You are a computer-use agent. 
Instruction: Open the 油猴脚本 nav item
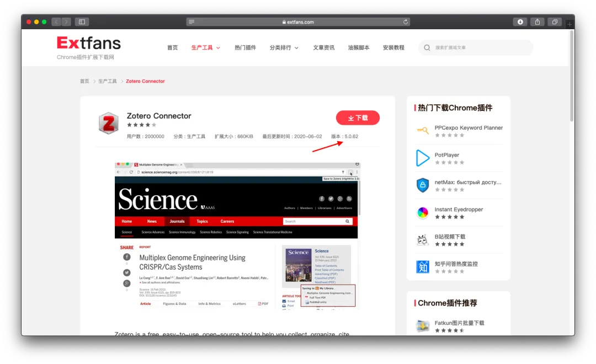[359, 48]
